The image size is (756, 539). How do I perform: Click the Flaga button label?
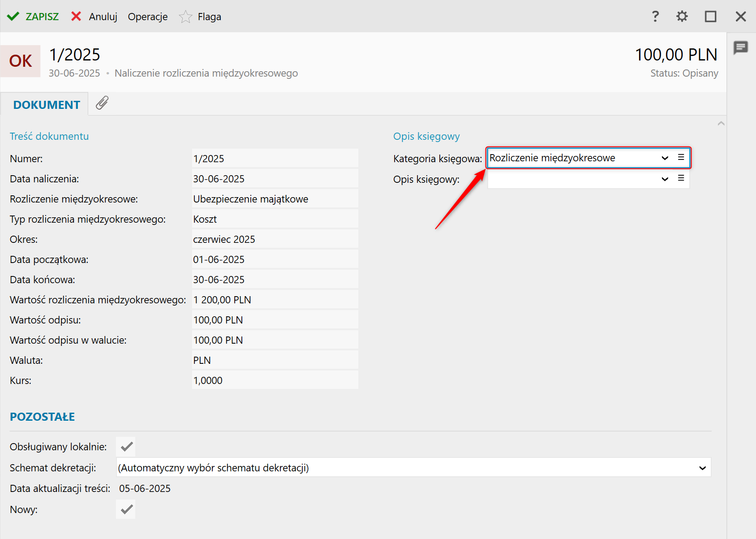tap(209, 17)
